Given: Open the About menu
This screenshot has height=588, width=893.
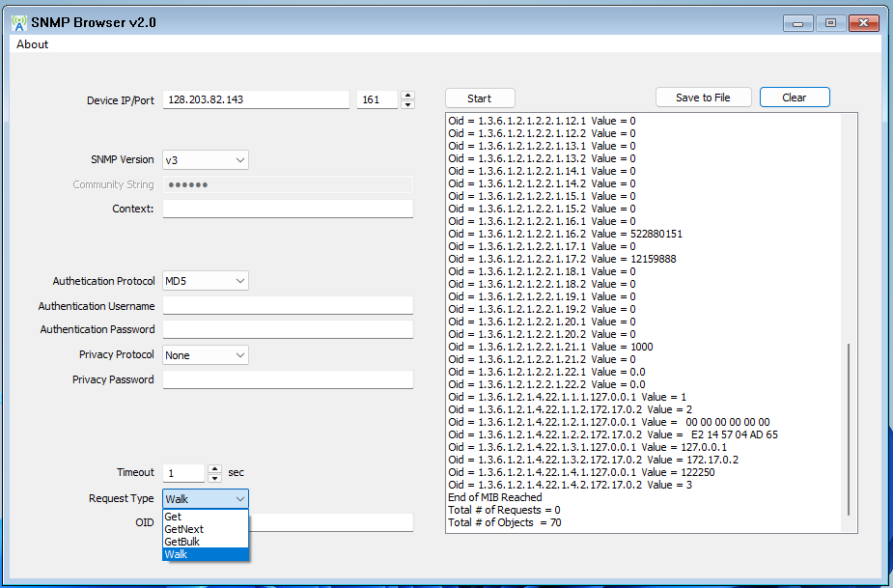Looking at the screenshot, I should click(x=31, y=44).
